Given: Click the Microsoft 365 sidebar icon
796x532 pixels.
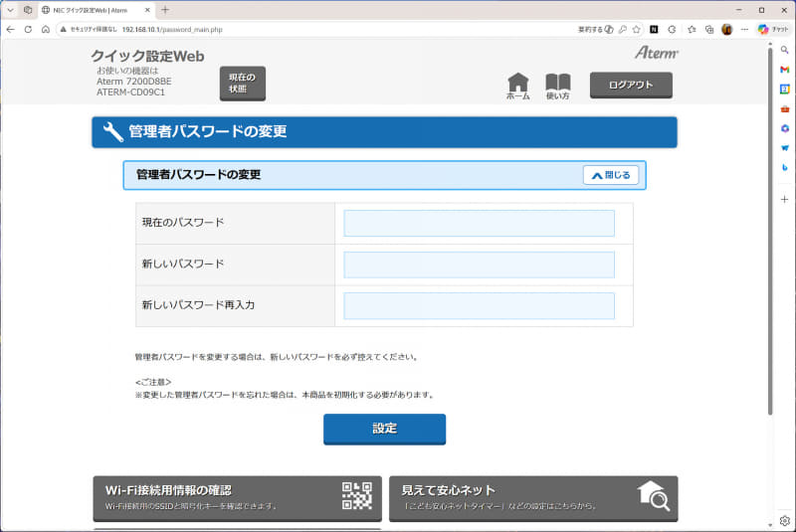Looking at the screenshot, I should pos(784,128).
